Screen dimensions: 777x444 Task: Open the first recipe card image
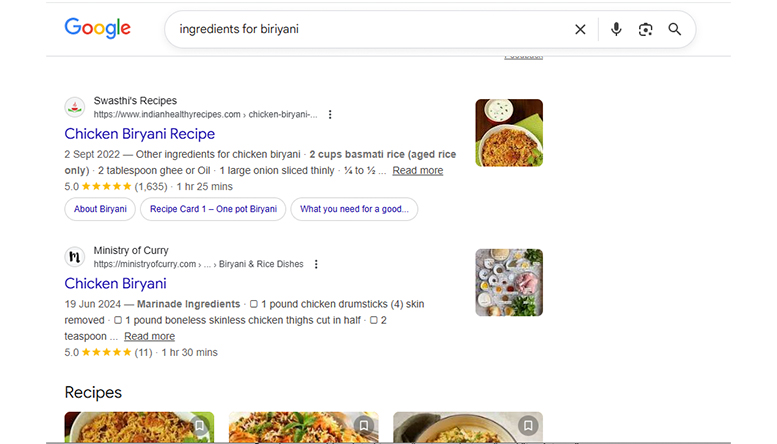pyautogui.click(x=139, y=427)
